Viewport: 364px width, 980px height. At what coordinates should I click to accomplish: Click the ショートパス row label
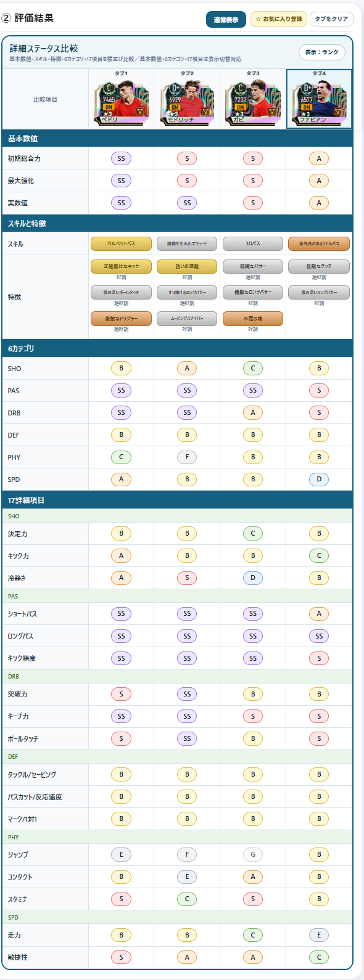click(x=22, y=614)
